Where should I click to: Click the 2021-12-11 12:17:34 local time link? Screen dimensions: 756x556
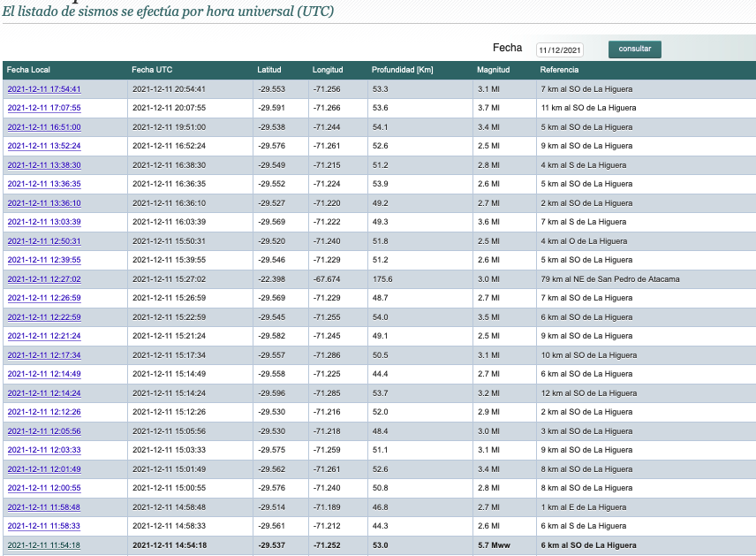click(44, 355)
